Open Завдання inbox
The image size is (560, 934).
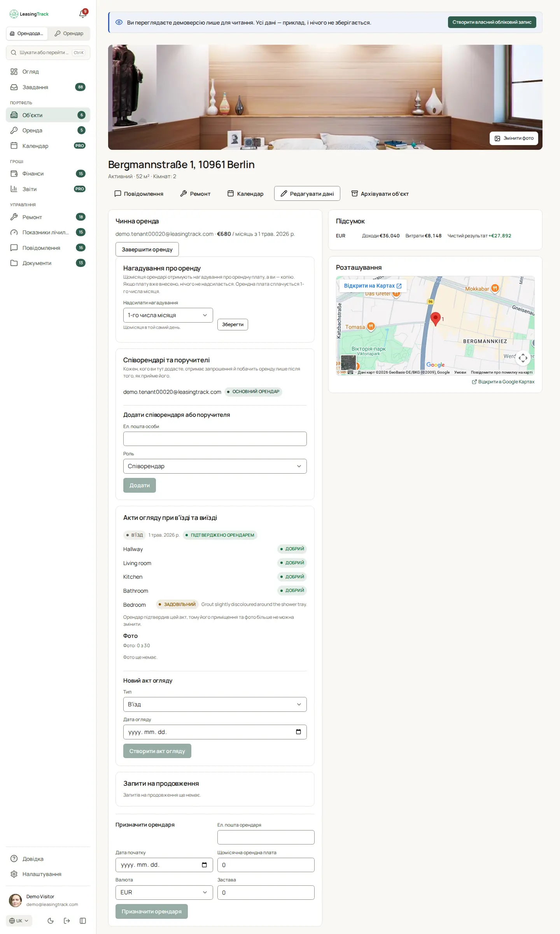48,87
